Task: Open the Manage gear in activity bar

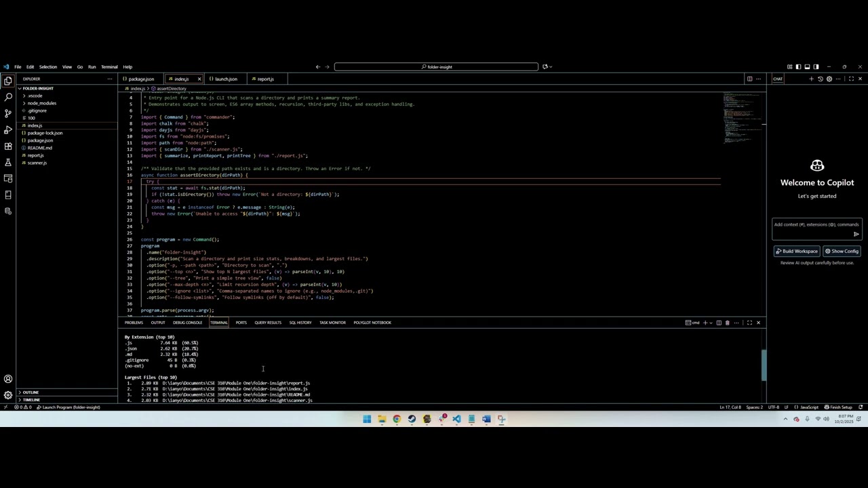Action: point(8,395)
